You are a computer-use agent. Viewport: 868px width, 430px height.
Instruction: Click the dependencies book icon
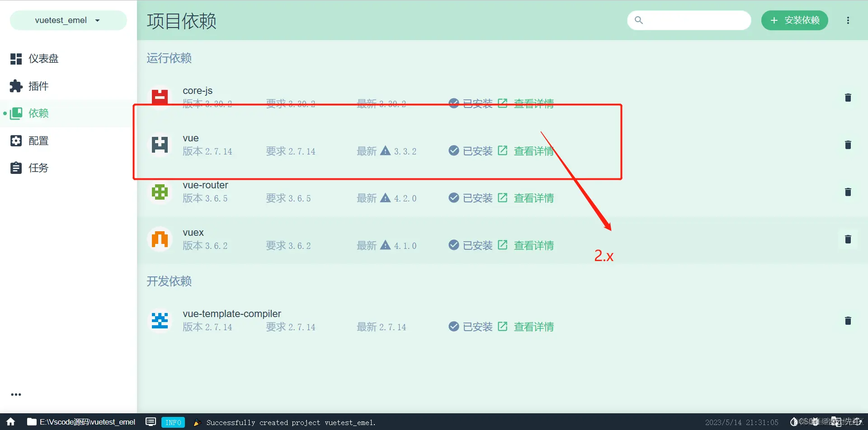click(x=16, y=113)
